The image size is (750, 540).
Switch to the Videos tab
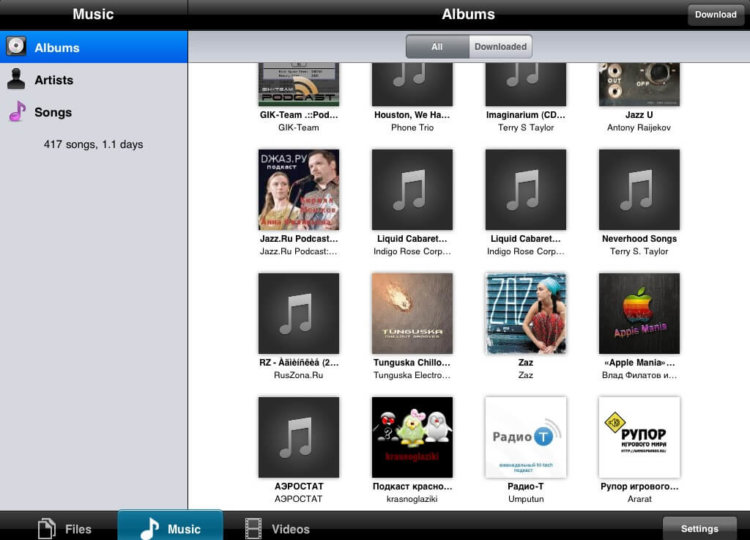[277, 529]
